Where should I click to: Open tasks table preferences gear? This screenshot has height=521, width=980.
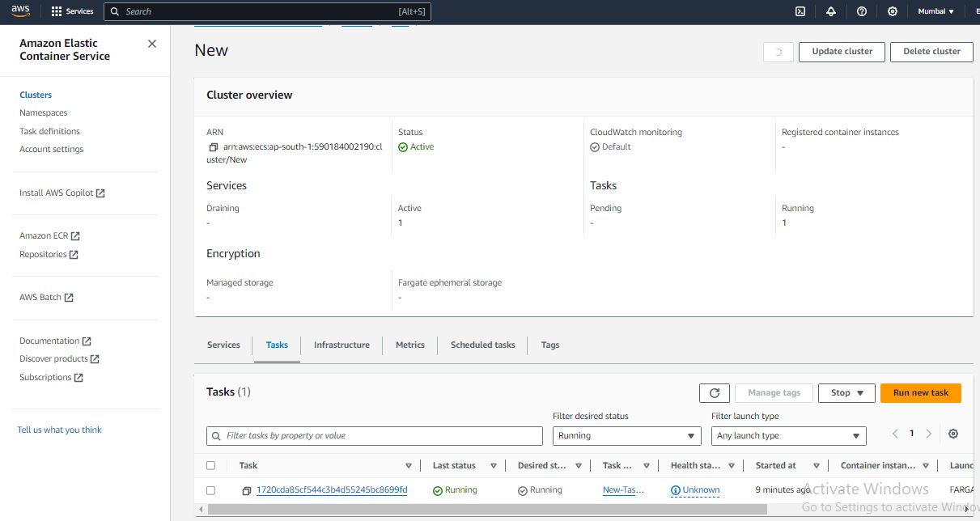point(953,434)
